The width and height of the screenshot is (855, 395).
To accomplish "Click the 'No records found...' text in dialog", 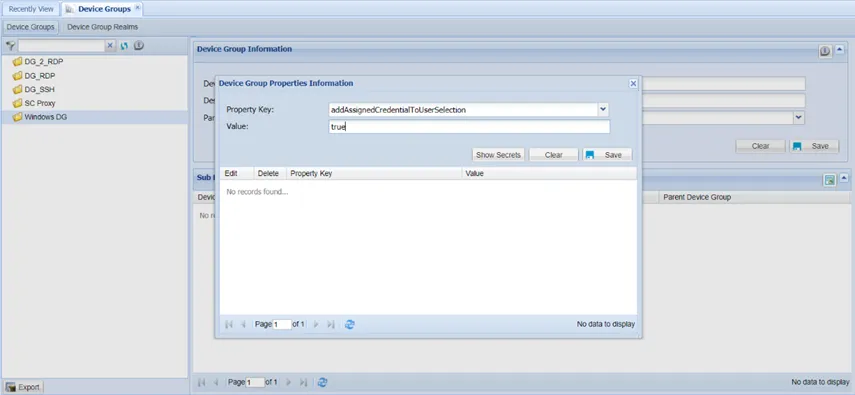I will [257, 192].
